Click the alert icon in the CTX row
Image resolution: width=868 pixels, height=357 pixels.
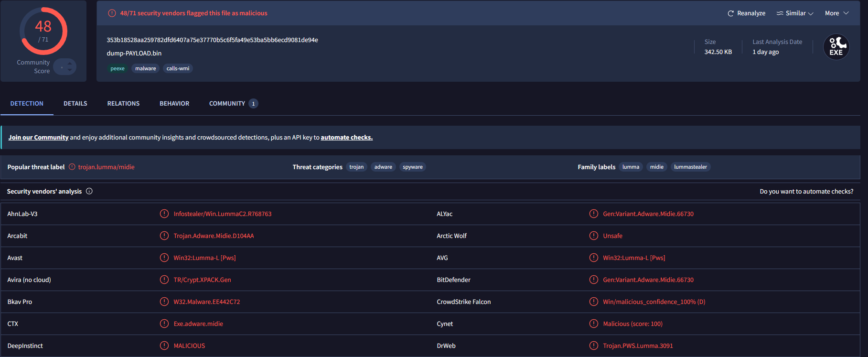click(164, 324)
